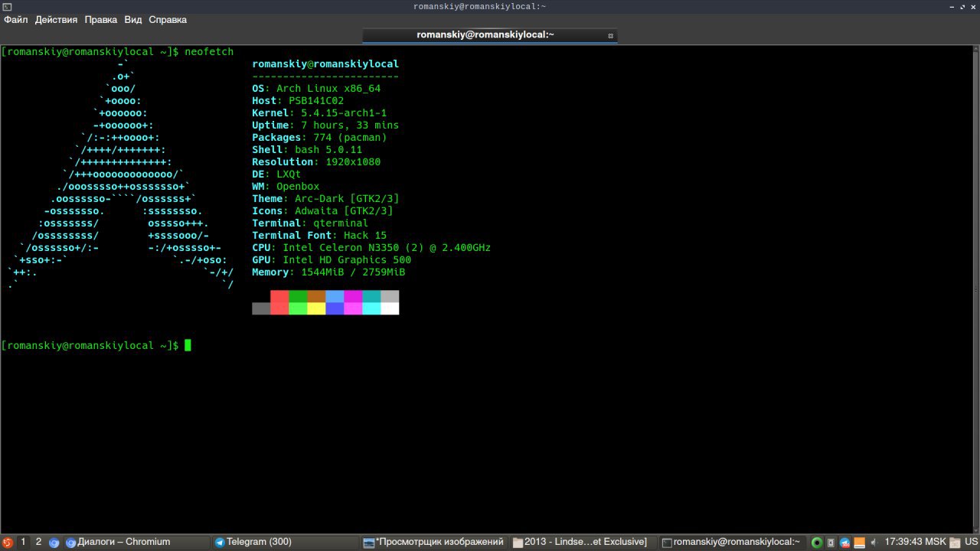Click the magenta color block in top row
Image resolution: width=980 pixels, height=551 pixels.
353,296
